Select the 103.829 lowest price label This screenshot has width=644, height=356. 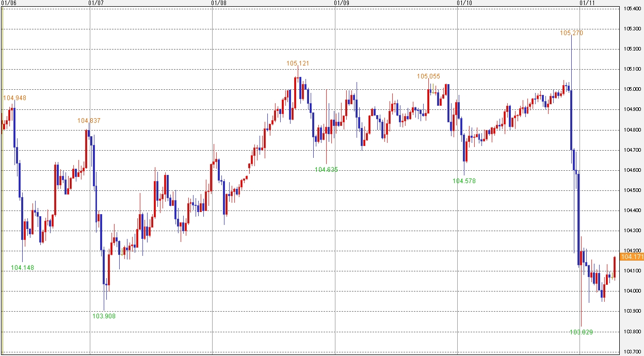pyautogui.click(x=581, y=332)
